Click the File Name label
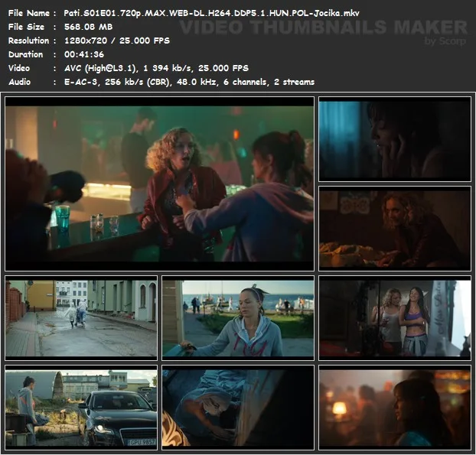Screen dimensions: 476x455 pos(29,13)
